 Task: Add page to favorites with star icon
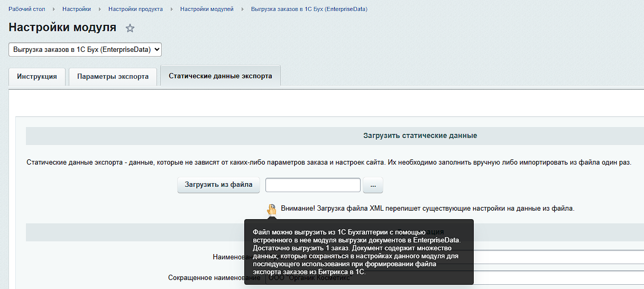130,28
